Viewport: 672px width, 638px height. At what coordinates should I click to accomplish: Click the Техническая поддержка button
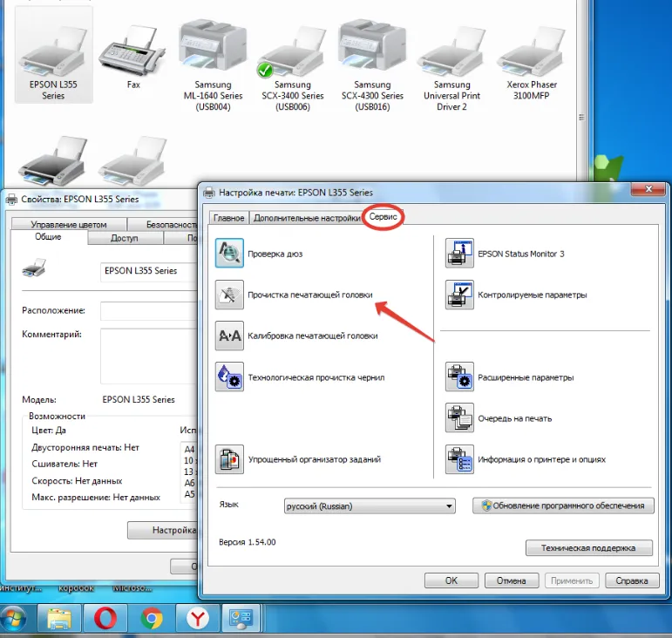589,547
